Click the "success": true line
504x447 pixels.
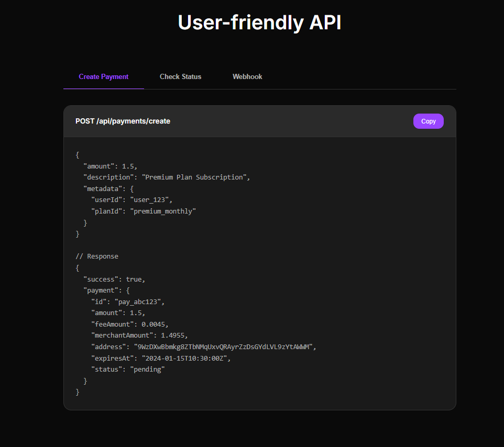coord(114,280)
